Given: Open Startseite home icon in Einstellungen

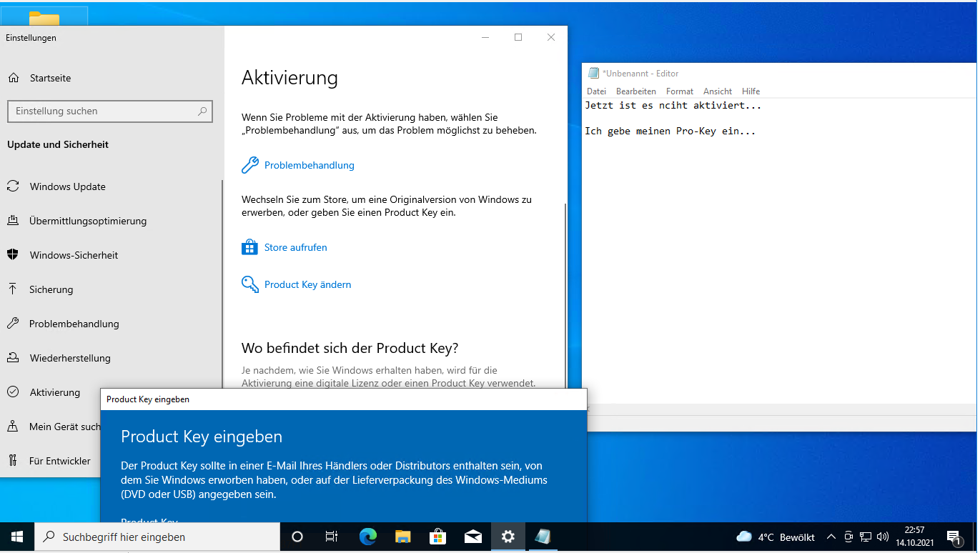Looking at the screenshot, I should (x=14, y=78).
